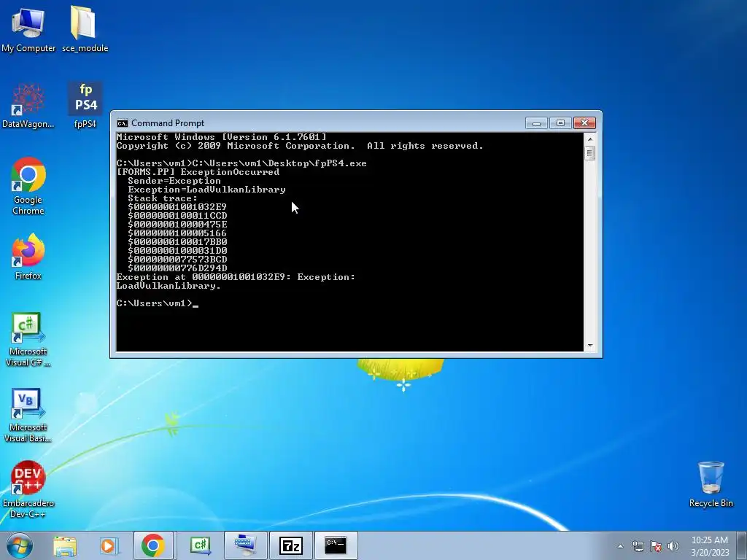Open 7-Zip from the taskbar

click(290, 545)
